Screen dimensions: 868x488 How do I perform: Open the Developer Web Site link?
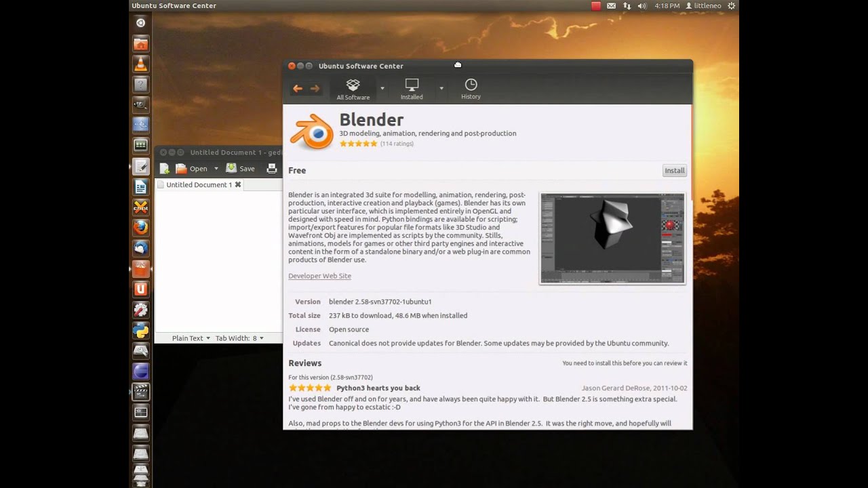pyautogui.click(x=319, y=276)
